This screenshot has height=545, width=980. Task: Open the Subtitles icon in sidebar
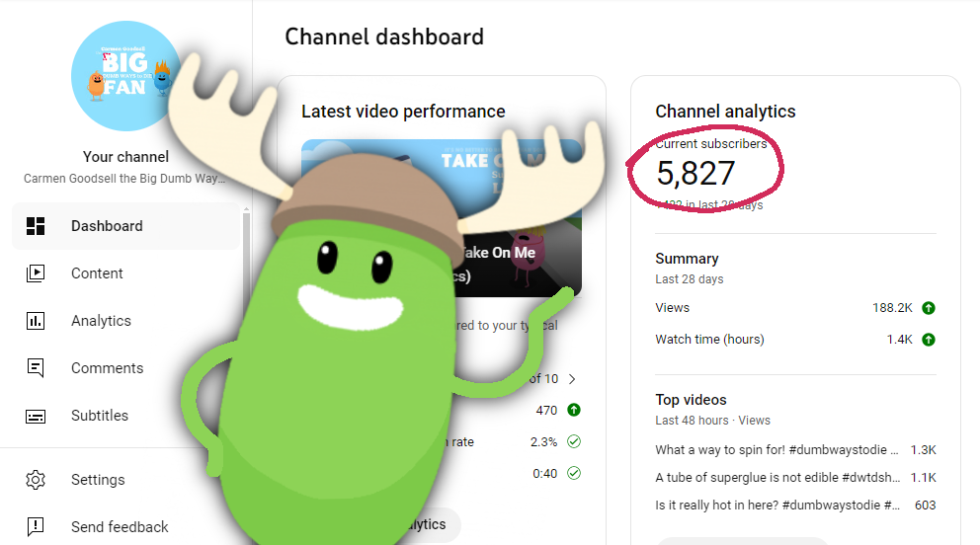tap(36, 416)
